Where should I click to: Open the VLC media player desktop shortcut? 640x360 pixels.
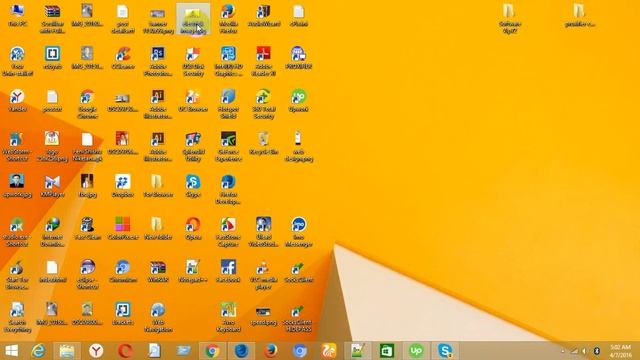(263, 275)
